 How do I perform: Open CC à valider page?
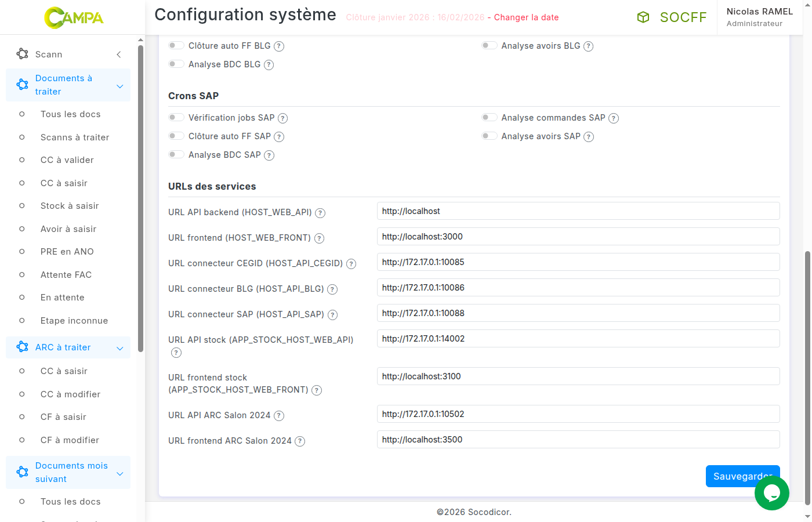pyautogui.click(x=68, y=160)
